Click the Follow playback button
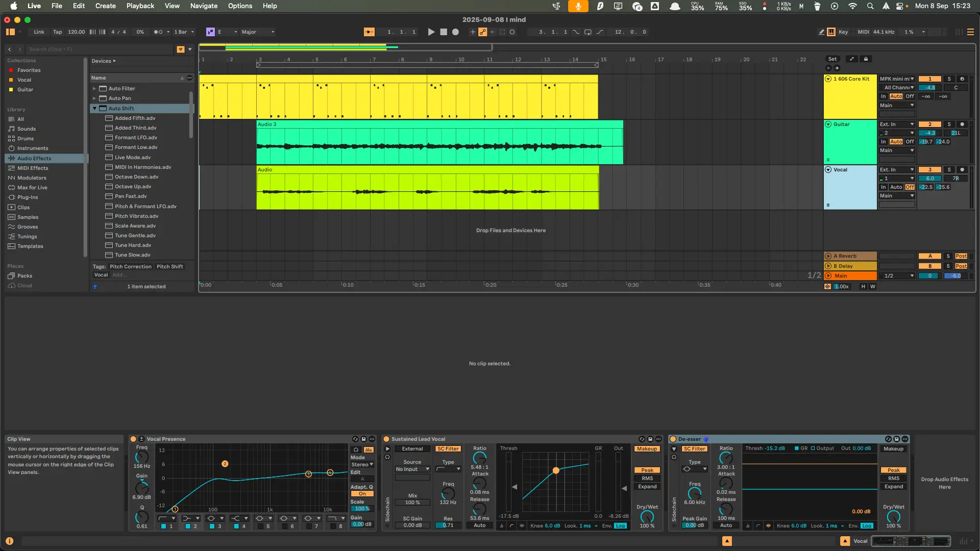The height and width of the screenshot is (551, 980). 369,32
